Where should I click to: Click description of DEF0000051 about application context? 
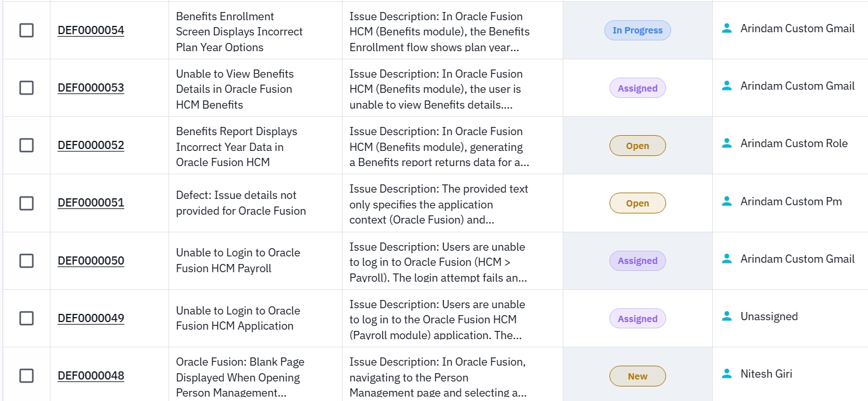pos(439,204)
